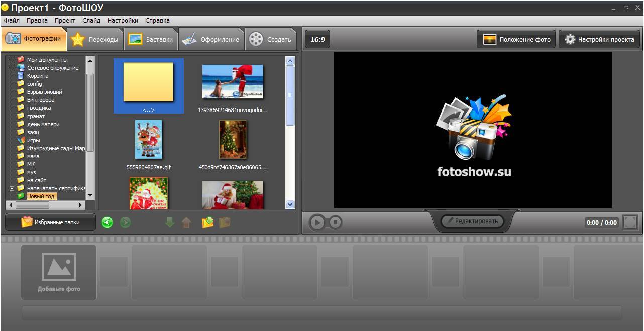Select Корзина in folder tree
Viewport: 644px width, 331px height.
tap(38, 76)
